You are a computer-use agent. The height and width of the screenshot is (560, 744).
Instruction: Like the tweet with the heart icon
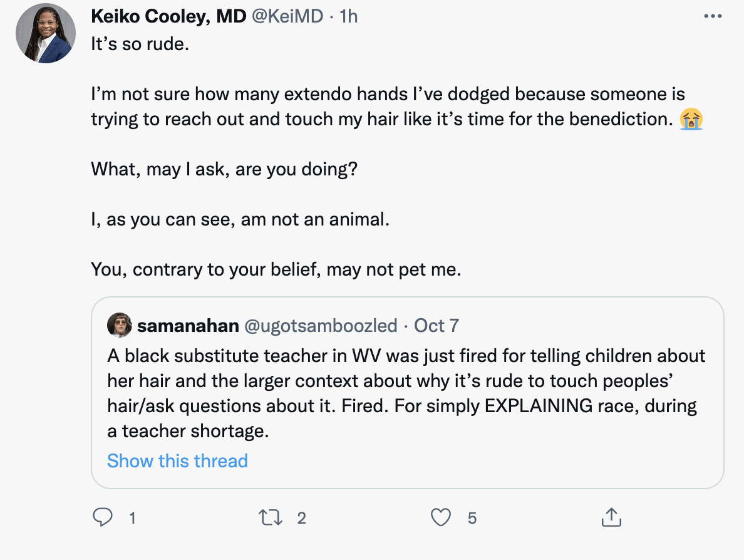[442, 517]
